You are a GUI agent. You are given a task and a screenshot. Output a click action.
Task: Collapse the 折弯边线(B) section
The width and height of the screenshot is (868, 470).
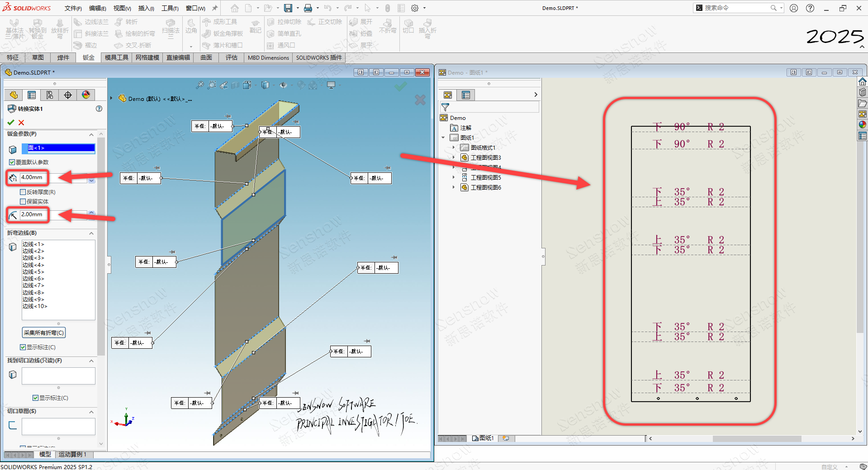click(x=91, y=233)
